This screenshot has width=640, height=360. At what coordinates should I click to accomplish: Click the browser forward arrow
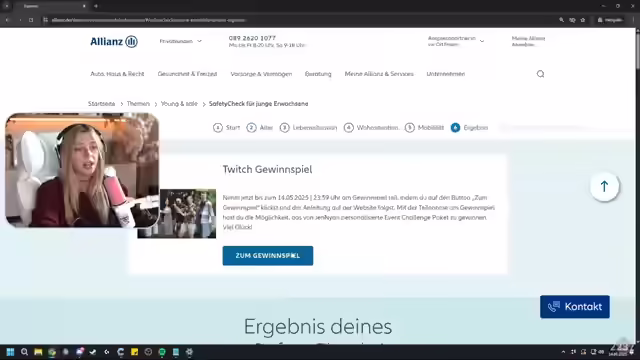(20, 20)
